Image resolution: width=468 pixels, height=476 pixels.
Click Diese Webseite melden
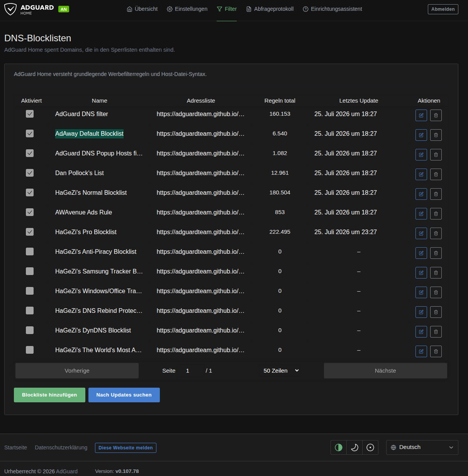125,448
